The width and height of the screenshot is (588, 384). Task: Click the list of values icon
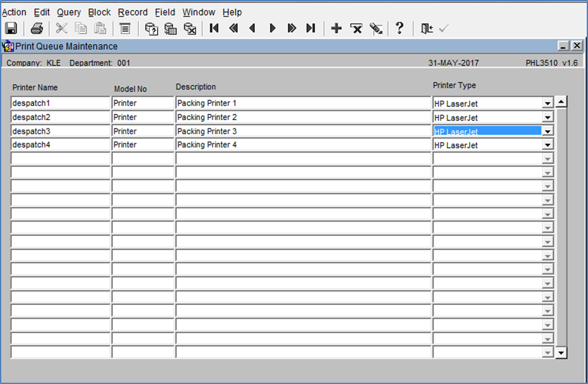(x=125, y=29)
